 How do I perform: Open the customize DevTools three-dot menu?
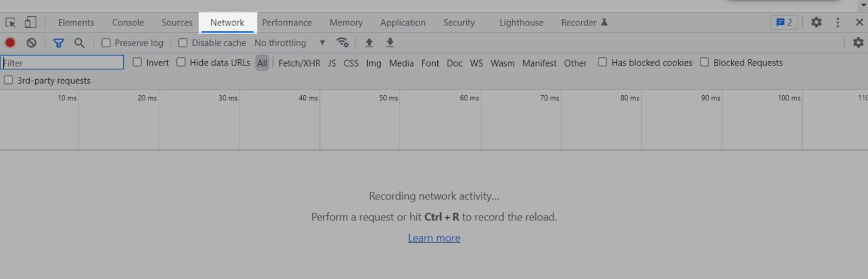click(838, 23)
